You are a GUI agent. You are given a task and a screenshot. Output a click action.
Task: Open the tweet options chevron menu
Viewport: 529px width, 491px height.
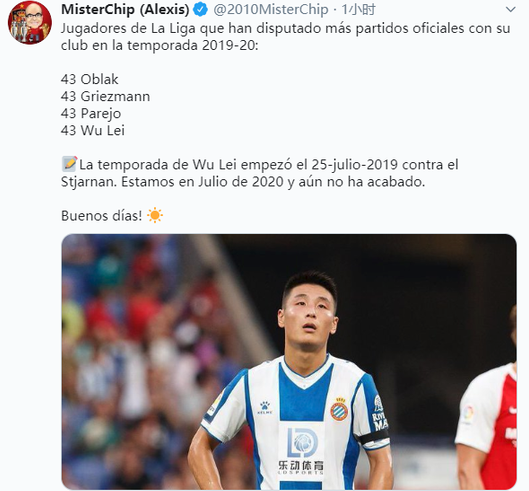[x=510, y=9]
